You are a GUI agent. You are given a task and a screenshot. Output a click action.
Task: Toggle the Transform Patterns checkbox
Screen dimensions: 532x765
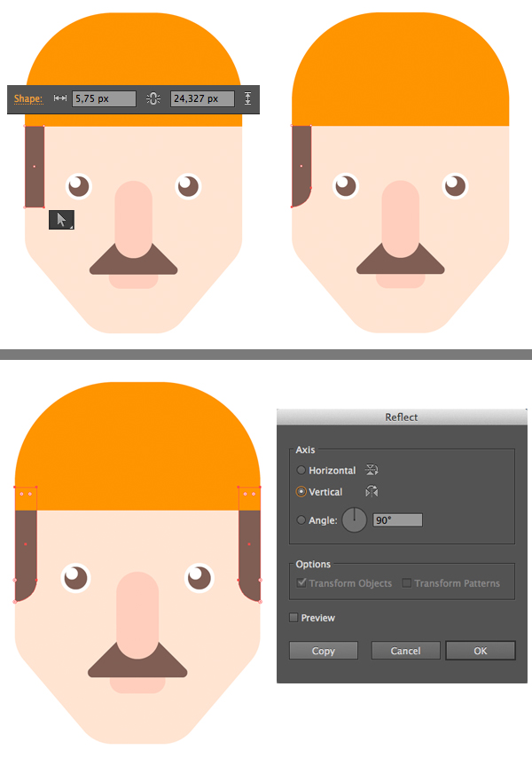(407, 583)
